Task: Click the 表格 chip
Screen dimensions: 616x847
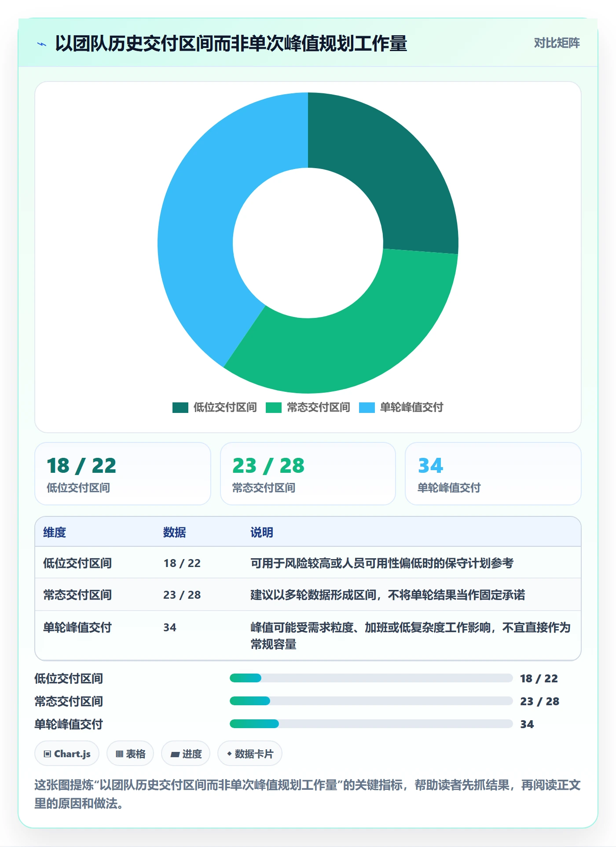Action: (x=130, y=754)
